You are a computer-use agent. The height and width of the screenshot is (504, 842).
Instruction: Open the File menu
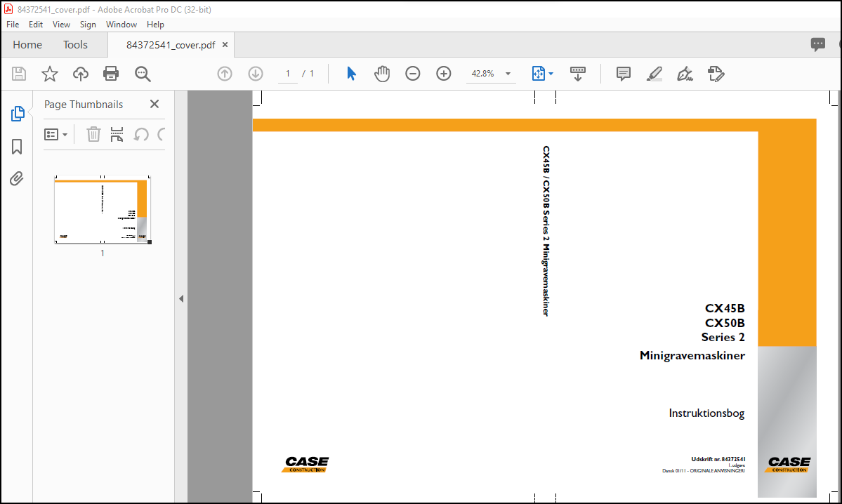[13, 25]
